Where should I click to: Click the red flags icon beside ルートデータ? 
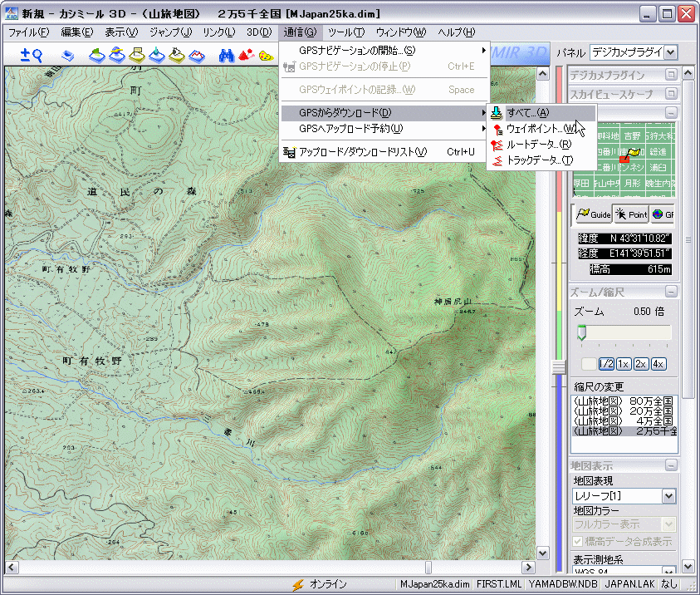click(x=497, y=145)
